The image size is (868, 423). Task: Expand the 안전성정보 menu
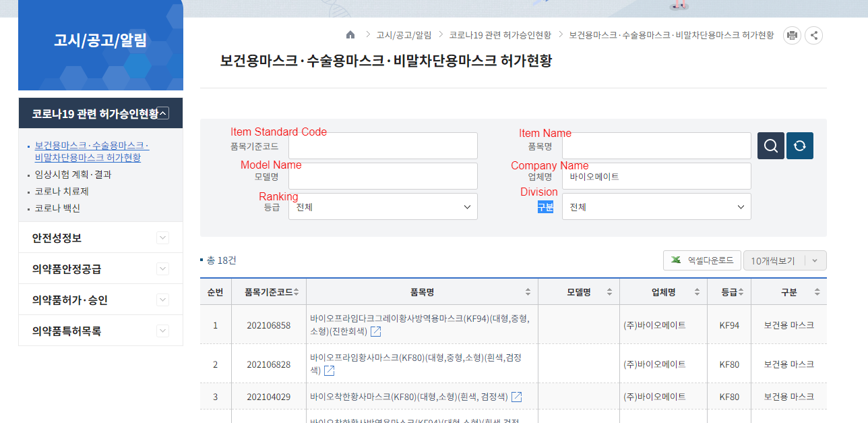pyautogui.click(x=162, y=237)
